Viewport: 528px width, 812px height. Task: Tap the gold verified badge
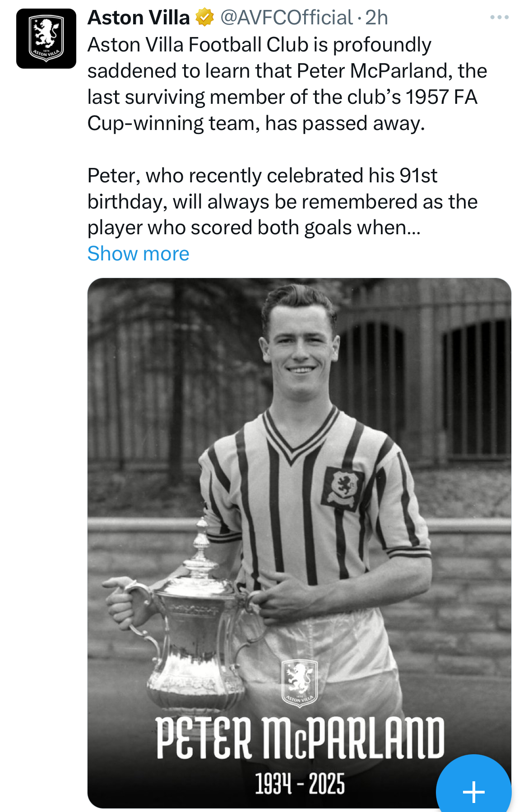click(x=204, y=18)
